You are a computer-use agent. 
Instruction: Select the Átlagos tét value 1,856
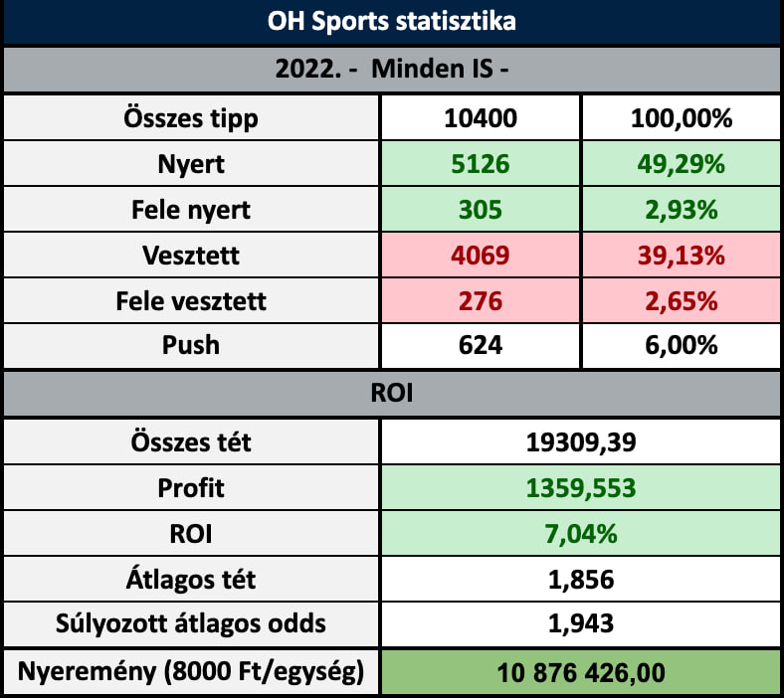coord(581,580)
